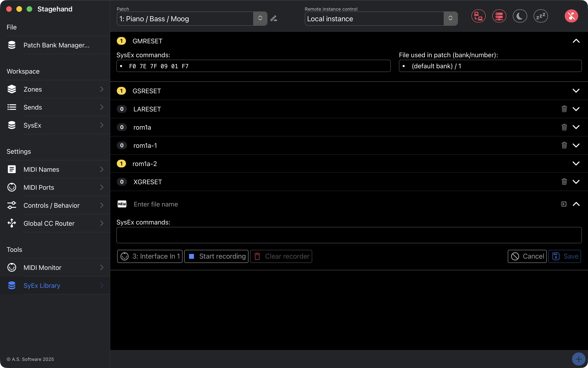Screen dimensions: 588x368
Task: Open the Patch selector dropdown
Action: click(192, 18)
